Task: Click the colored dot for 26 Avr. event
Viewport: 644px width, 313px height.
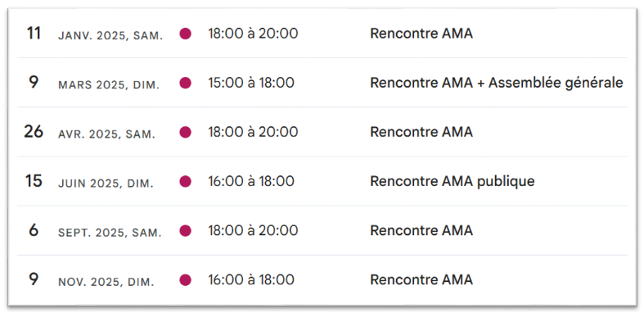Action: (185, 133)
